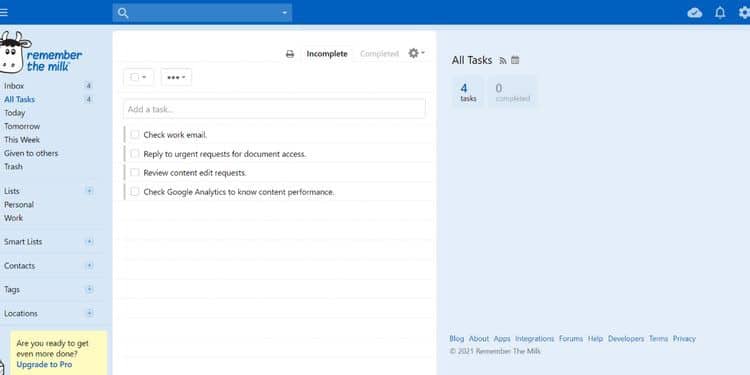Open the select-all checkbox dropdown
This screenshot has height=375, width=750.
point(138,77)
